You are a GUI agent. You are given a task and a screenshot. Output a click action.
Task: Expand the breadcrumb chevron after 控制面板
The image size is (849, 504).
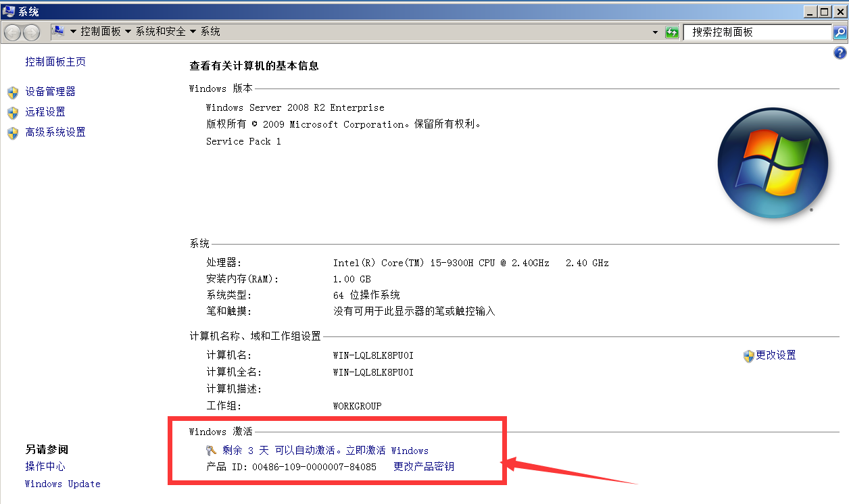[x=128, y=31]
